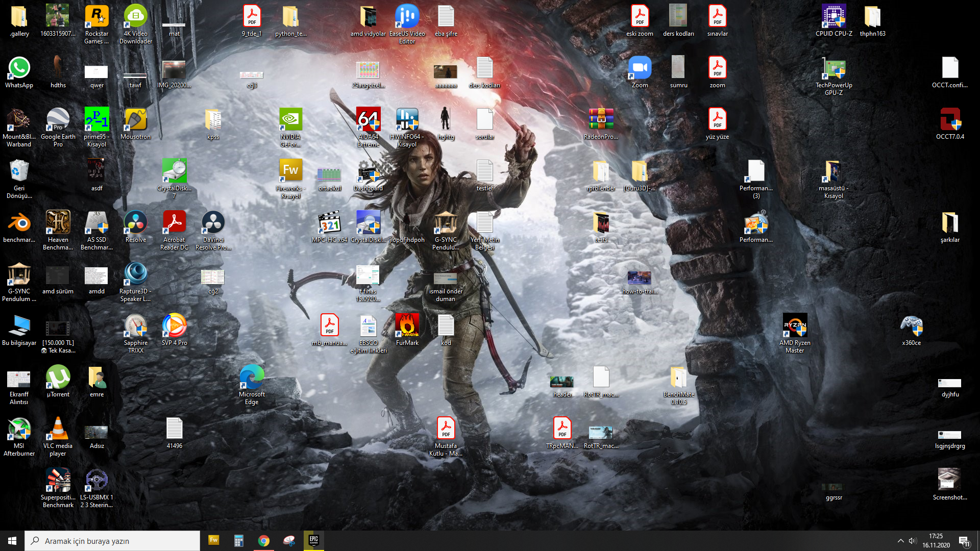Open Rockstar Games launcher icon

click(96, 24)
